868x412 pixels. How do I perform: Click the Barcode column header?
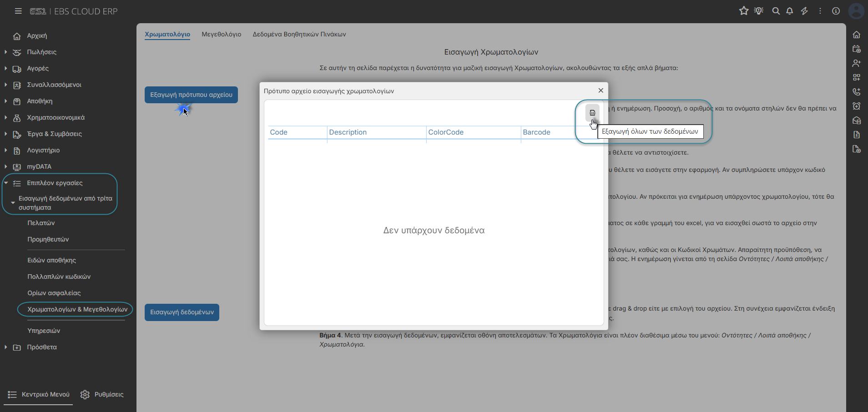[537, 132]
